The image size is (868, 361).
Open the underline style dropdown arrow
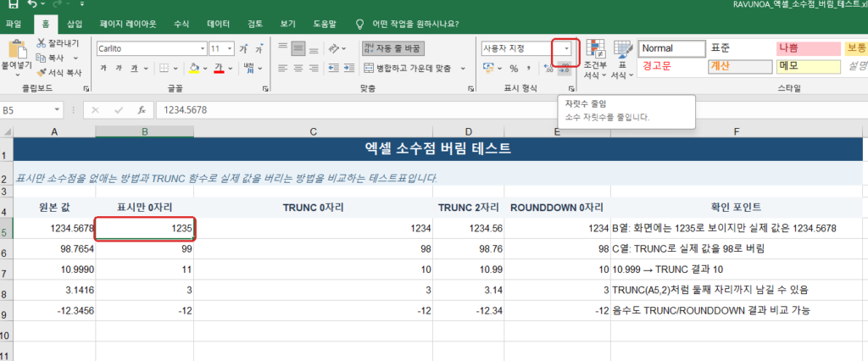[146, 69]
